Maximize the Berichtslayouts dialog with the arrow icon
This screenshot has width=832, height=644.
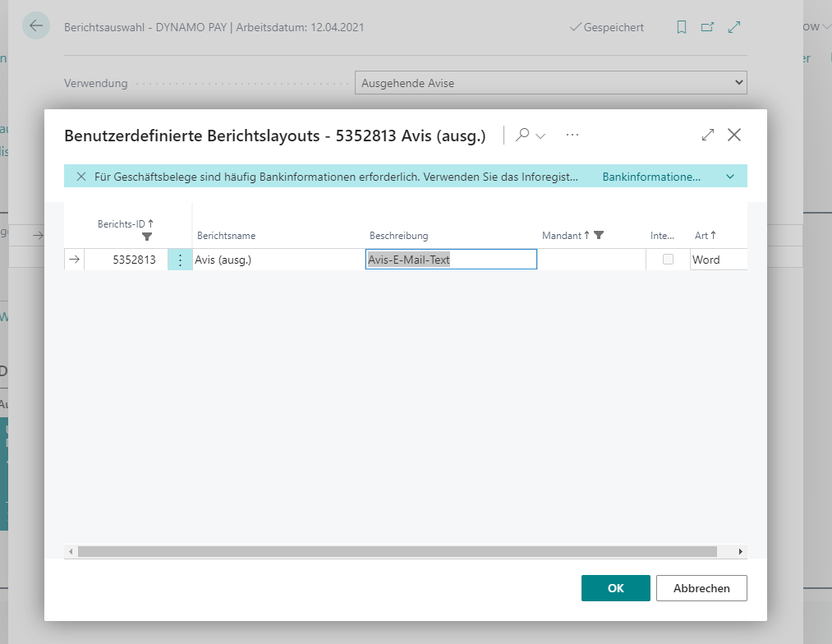click(707, 134)
